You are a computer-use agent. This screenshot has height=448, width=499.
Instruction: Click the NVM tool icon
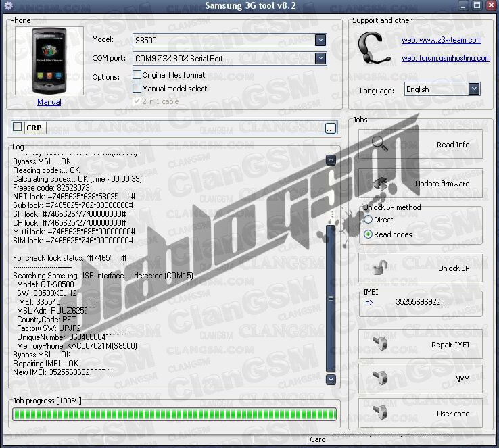click(380, 378)
